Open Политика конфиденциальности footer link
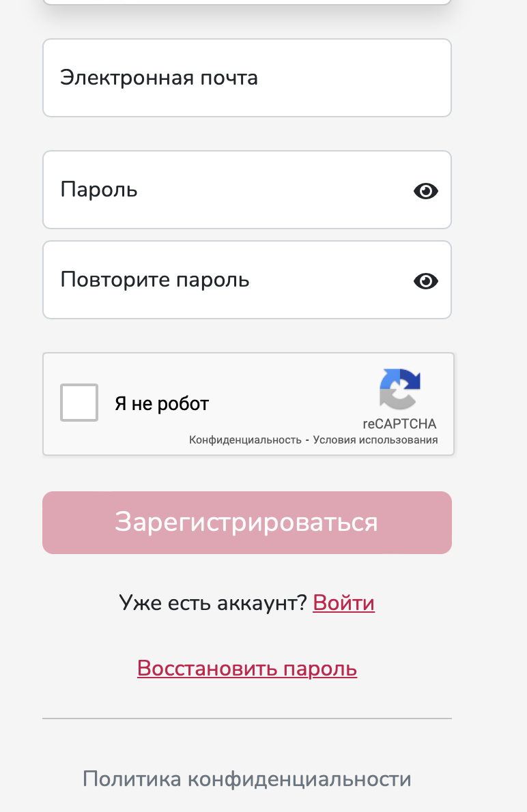The width and height of the screenshot is (527, 812). (x=247, y=779)
